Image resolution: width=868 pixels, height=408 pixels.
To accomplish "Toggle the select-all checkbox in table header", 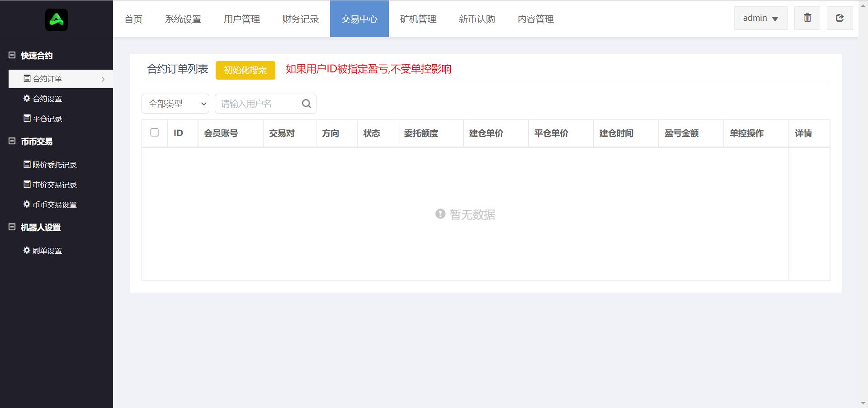I will point(155,133).
